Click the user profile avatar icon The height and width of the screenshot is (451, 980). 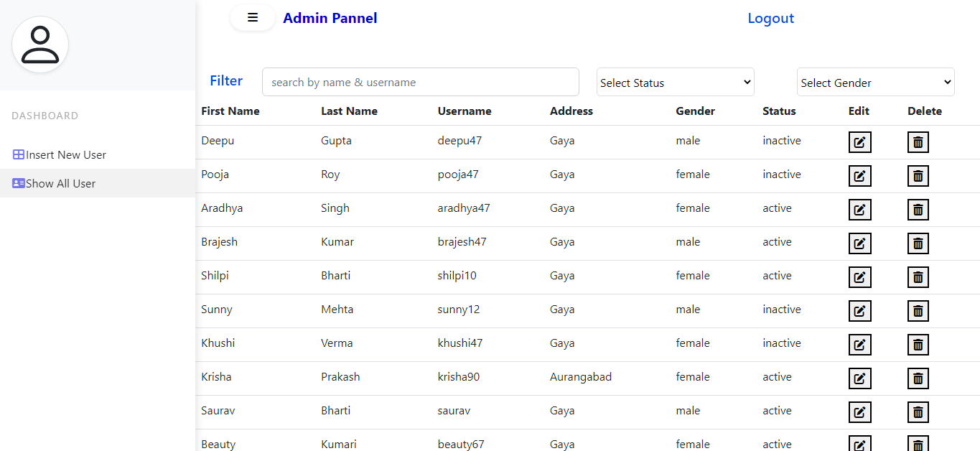[x=39, y=44]
